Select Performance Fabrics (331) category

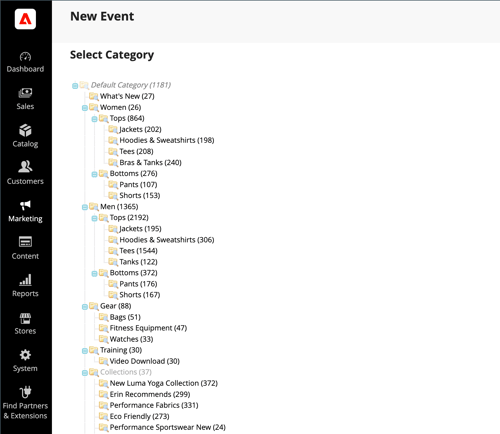point(154,405)
